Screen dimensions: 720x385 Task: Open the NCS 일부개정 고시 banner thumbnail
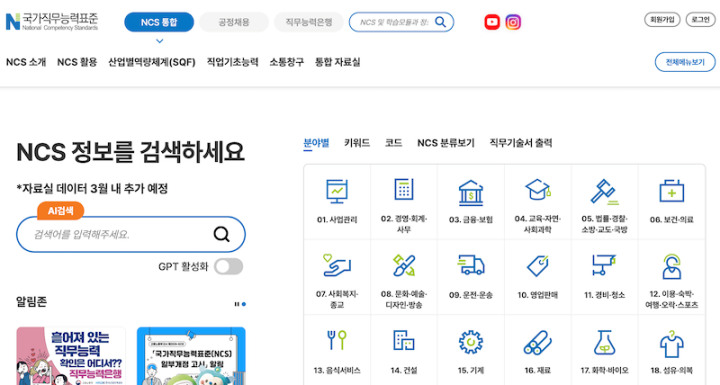tap(191, 356)
